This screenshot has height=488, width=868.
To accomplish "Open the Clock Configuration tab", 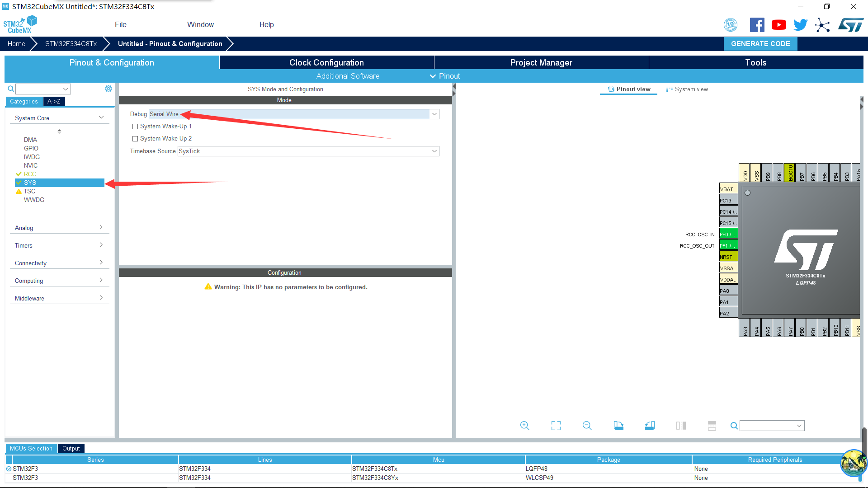I will [326, 62].
